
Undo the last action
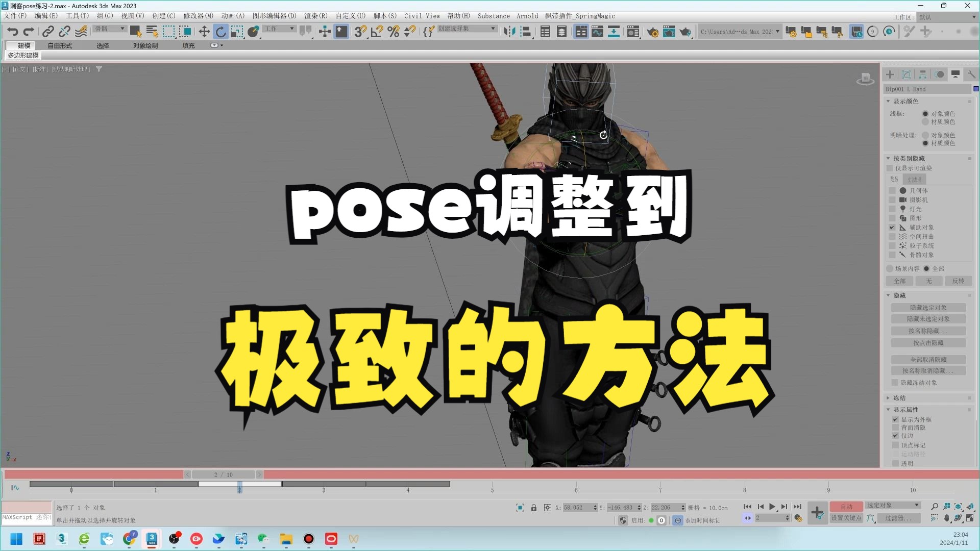coord(13,32)
